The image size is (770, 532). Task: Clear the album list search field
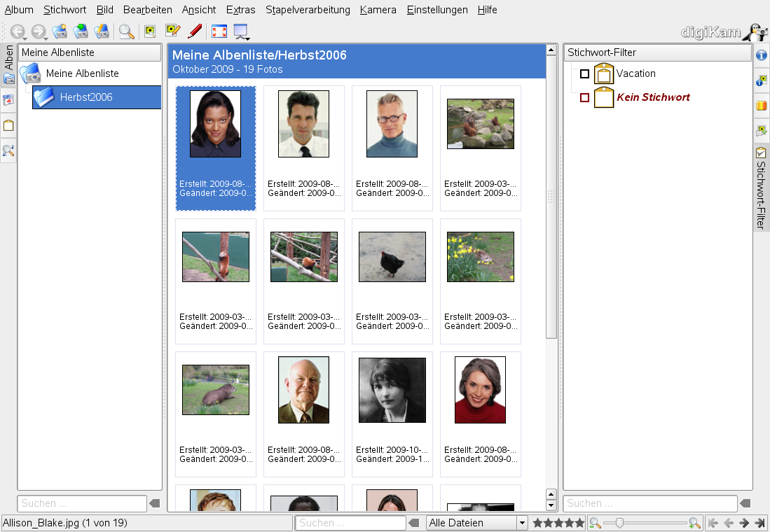point(155,503)
